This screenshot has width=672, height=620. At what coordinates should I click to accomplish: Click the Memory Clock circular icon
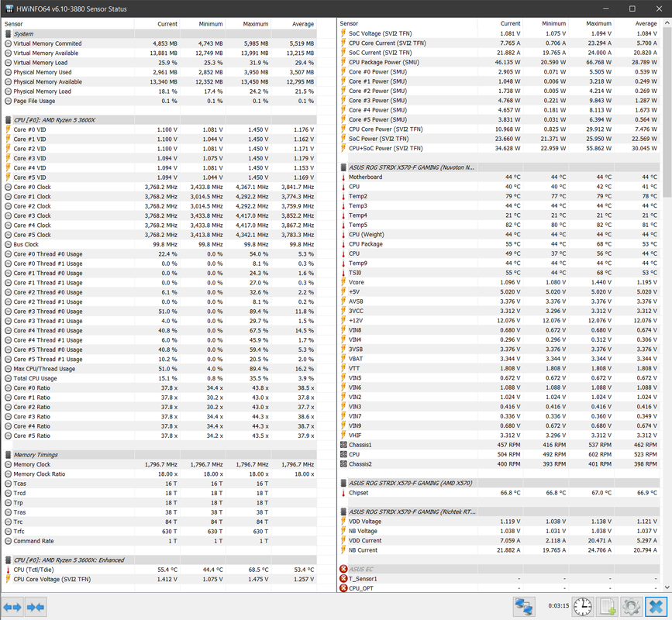tap(9, 464)
